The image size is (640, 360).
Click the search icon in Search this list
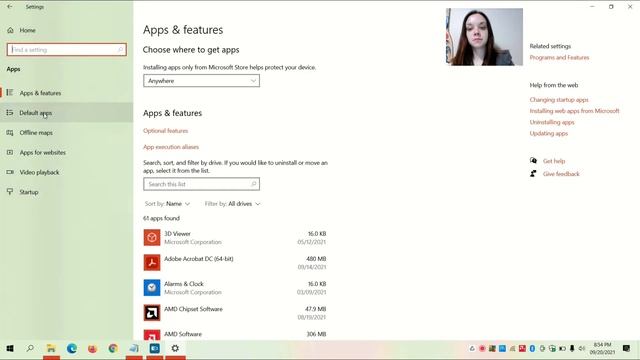point(253,184)
